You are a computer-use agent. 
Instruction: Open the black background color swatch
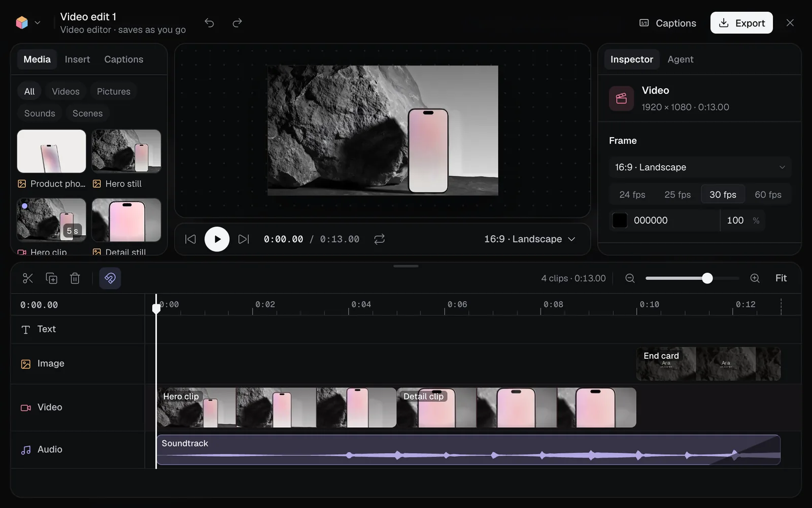[x=620, y=220]
